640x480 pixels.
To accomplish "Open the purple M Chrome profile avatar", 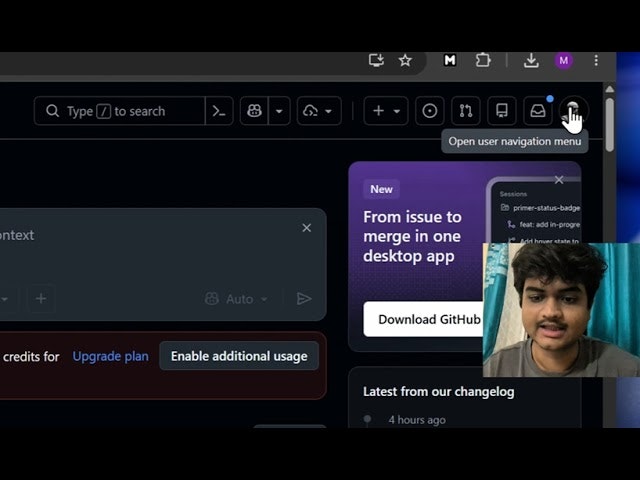I will [x=564, y=60].
